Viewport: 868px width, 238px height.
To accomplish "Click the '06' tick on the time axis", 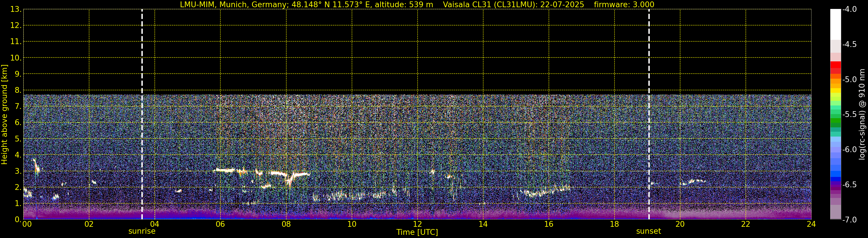I will coord(220,224).
